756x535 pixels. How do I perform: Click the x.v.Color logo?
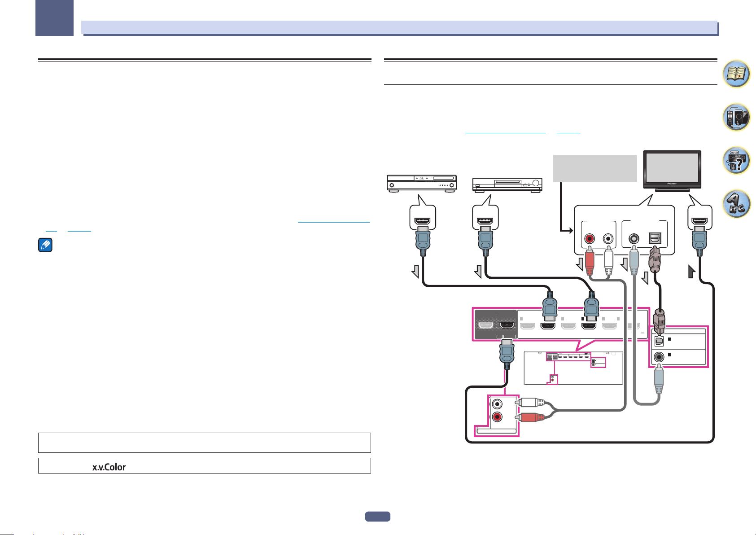[x=109, y=467]
